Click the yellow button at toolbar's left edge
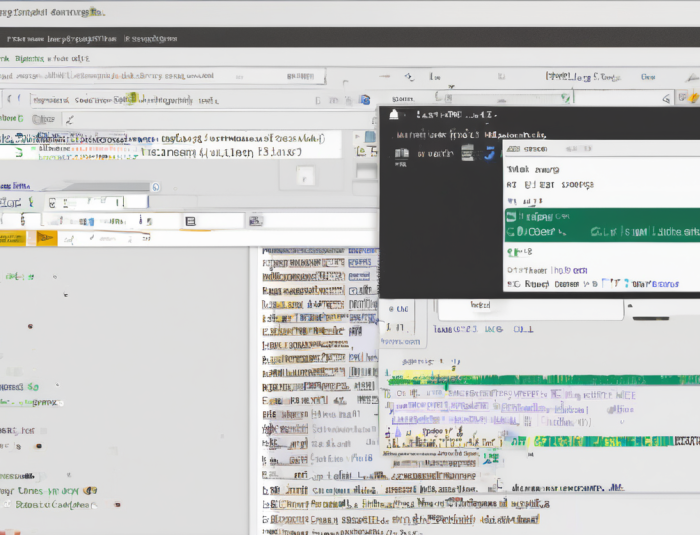 (12, 238)
